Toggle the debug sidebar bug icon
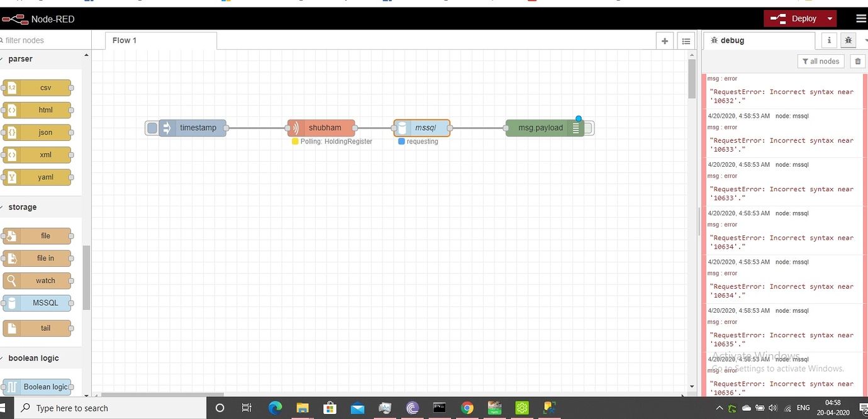Image resolution: width=868 pixels, height=419 pixels. (848, 40)
